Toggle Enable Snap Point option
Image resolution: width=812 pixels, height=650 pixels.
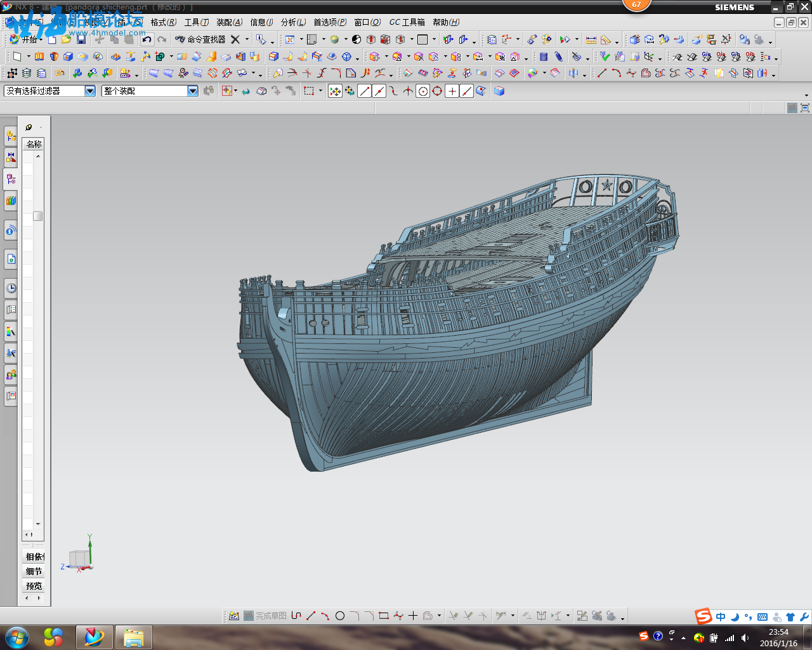pyautogui.click(x=335, y=91)
